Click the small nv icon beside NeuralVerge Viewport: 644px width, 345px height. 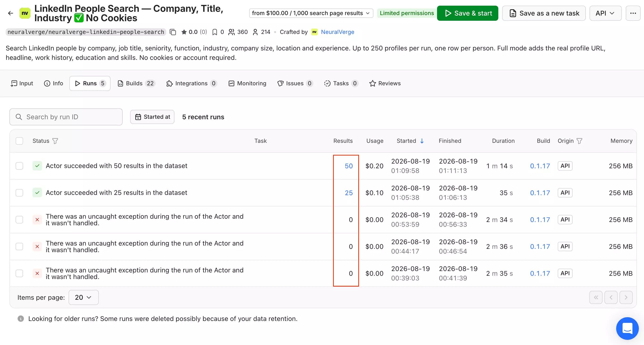click(314, 32)
